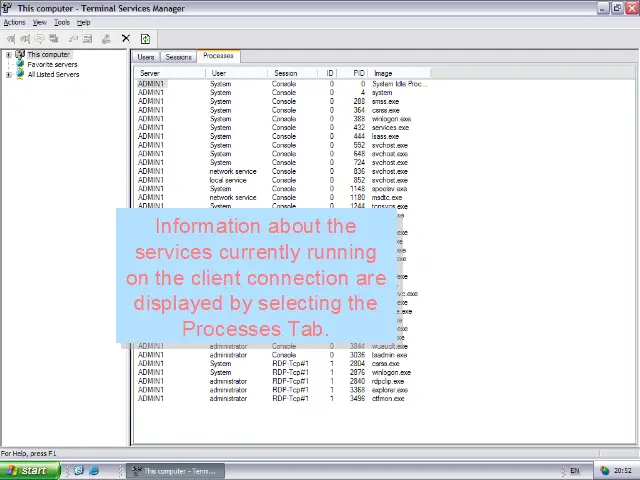
Task: Sort by the ID column header
Action: (x=328, y=73)
